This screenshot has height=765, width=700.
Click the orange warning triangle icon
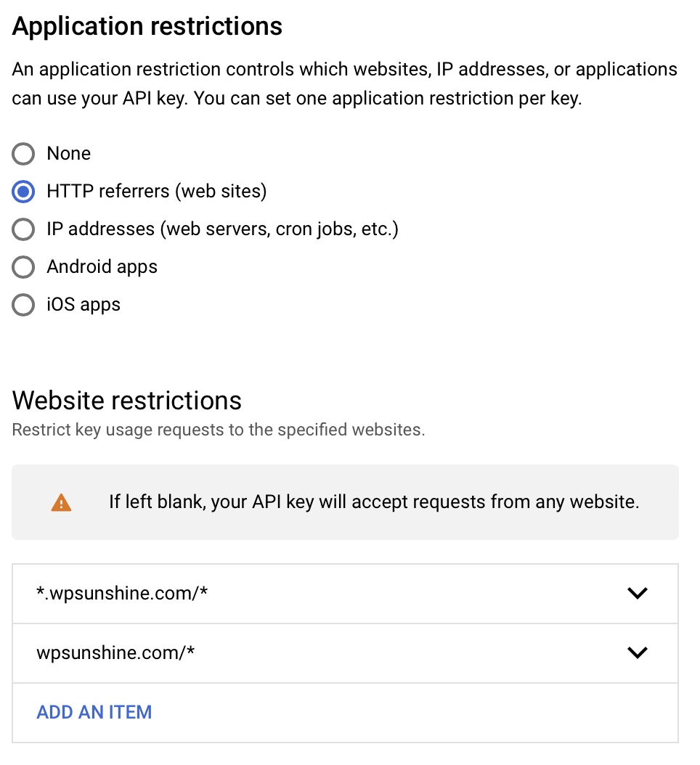click(60, 502)
